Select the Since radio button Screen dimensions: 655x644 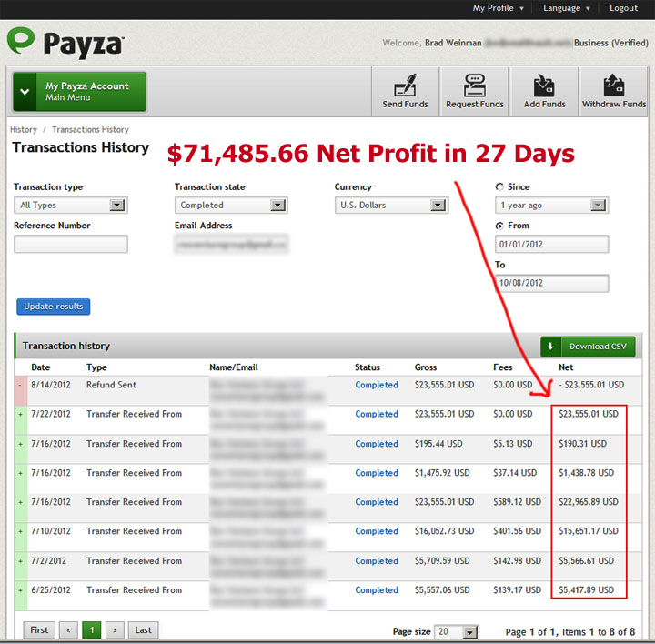click(499, 187)
